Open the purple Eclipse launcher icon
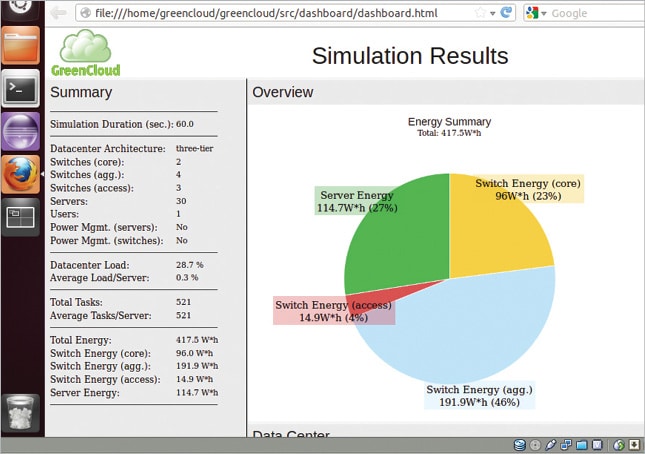 click(x=21, y=132)
